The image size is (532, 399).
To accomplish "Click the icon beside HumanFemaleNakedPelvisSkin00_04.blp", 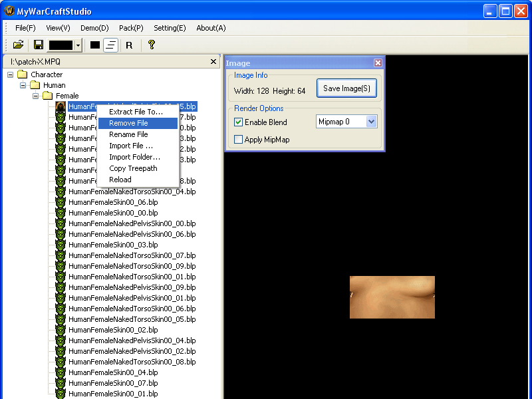I will coord(61,340).
